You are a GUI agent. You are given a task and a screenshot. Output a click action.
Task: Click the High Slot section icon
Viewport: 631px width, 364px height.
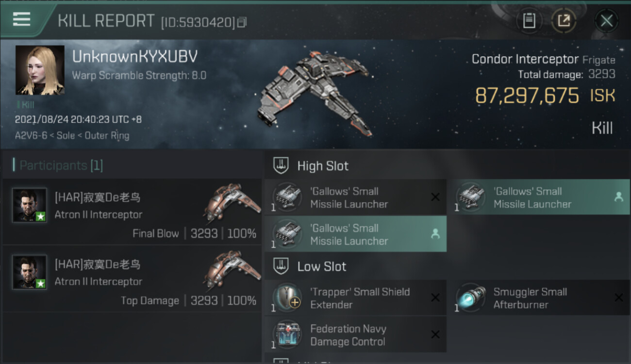tap(280, 165)
